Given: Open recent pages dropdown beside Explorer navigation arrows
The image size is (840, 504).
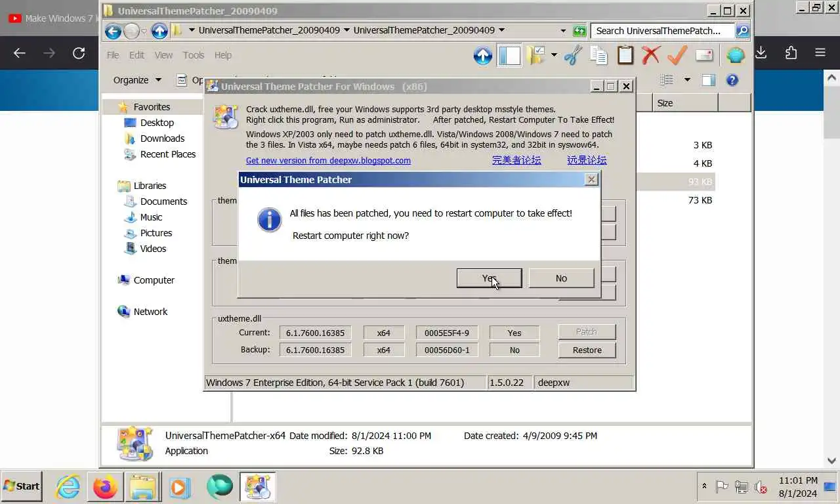Looking at the screenshot, I should 144,31.
